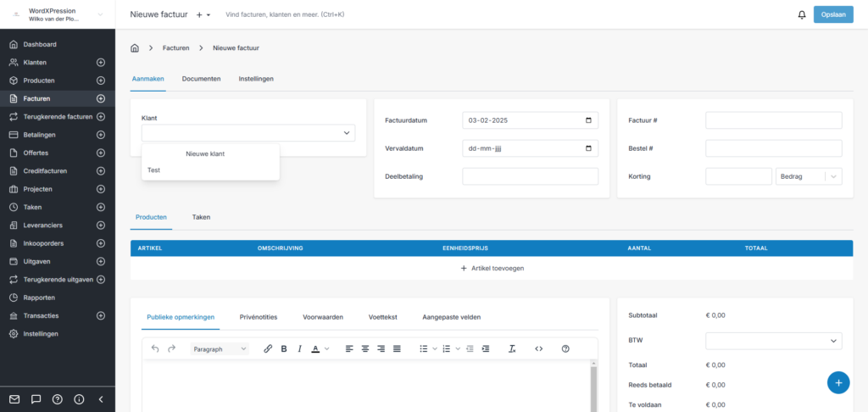Image resolution: width=868 pixels, height=412 pixels.
Task: Add expense via Uitgaven plus icon
Action: point(101,261)
